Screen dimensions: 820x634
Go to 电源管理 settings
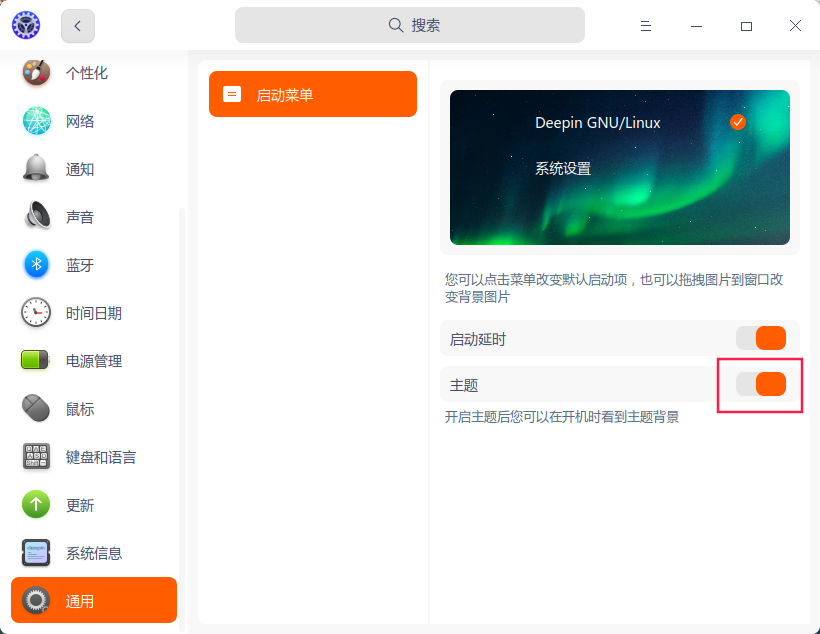[94, 360]
